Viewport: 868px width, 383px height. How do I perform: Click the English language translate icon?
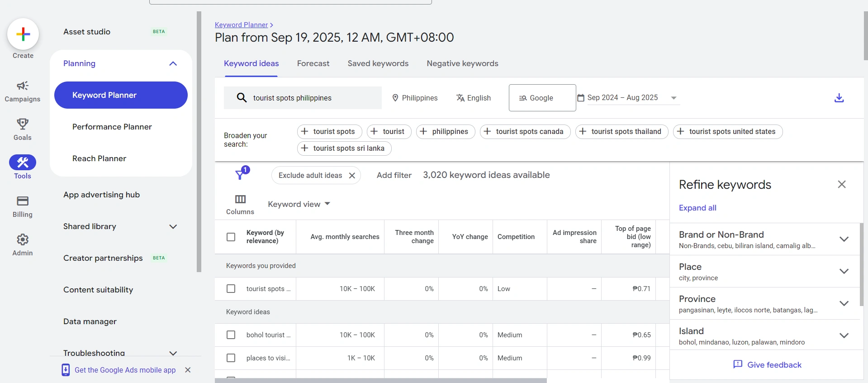pyautogui.click(x=460, y=98)
